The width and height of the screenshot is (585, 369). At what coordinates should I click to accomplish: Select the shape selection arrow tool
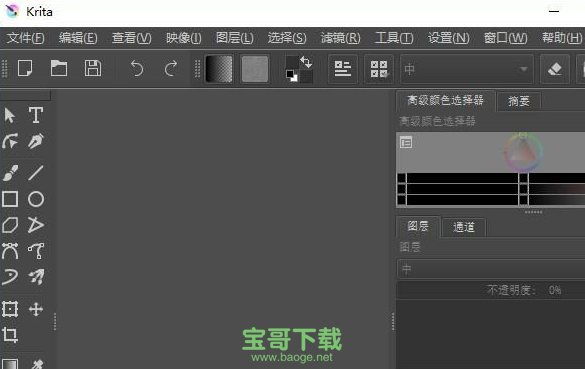[10, 115]
